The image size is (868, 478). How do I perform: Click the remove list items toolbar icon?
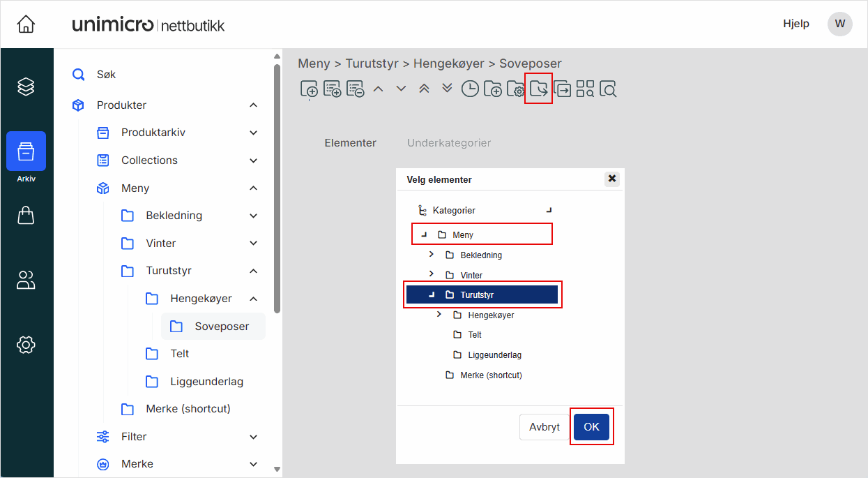(356, 89)
